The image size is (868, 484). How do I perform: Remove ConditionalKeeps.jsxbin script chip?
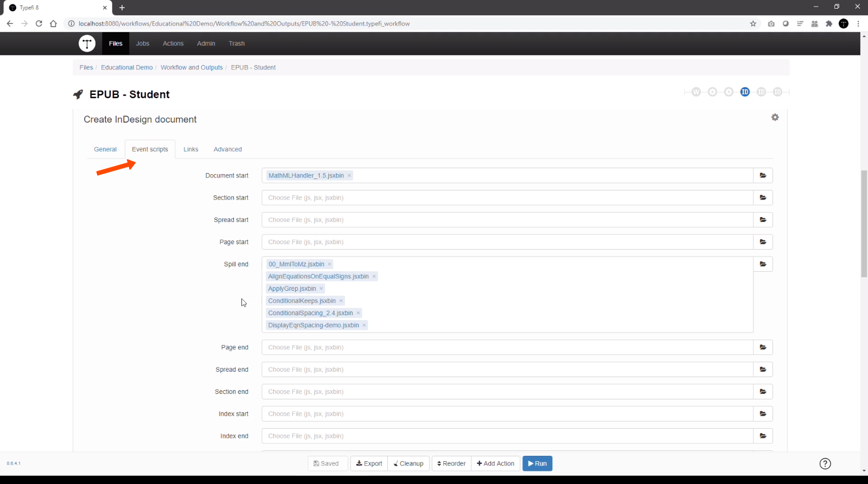tap(341, 301)
